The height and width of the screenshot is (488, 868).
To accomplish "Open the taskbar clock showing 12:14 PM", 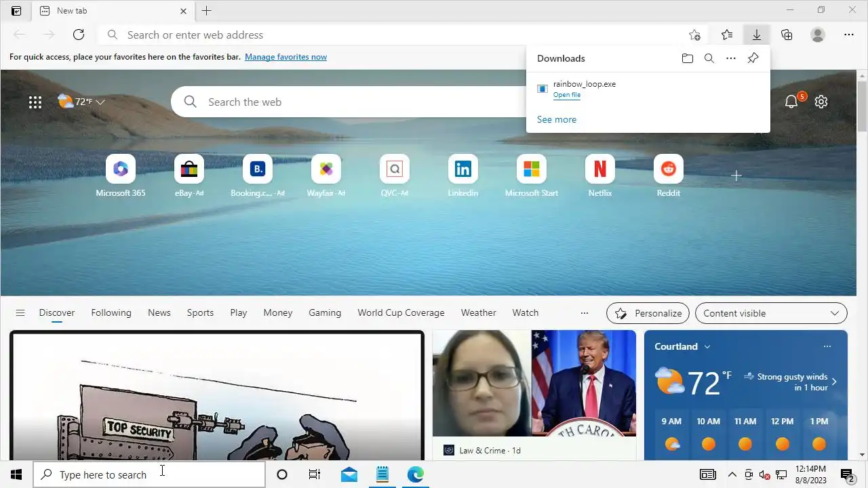I will point(811,474).
